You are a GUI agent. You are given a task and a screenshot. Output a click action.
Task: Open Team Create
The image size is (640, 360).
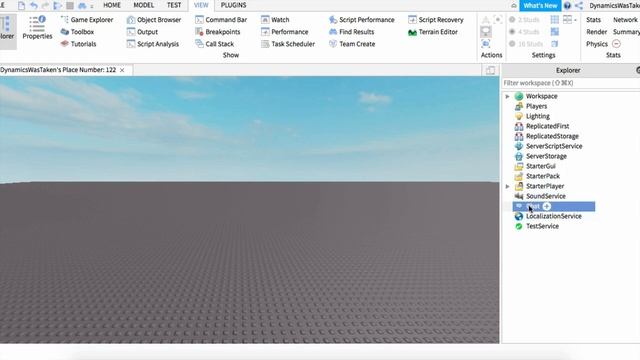(352, 44)
